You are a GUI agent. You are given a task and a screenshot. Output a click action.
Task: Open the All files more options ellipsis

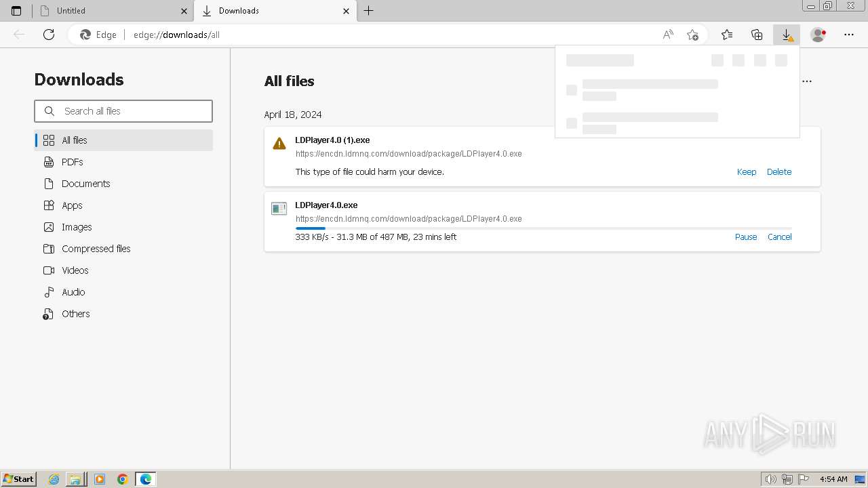[x=807, y=81]
